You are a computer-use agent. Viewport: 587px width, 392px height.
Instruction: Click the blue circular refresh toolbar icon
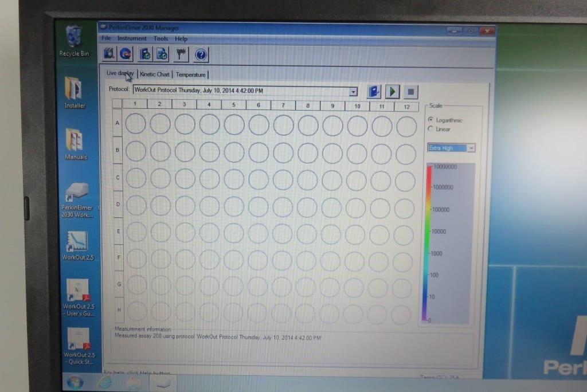coord(124,53)
